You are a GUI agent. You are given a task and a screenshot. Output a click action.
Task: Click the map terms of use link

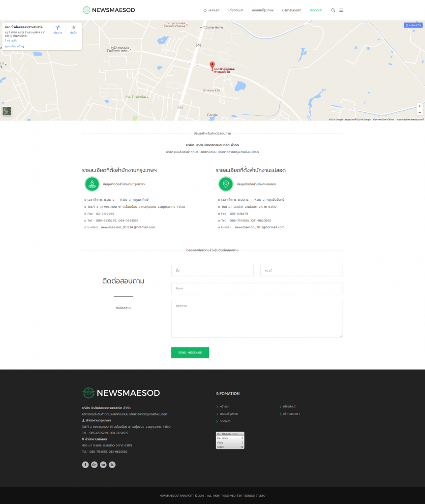coord(384,120)
